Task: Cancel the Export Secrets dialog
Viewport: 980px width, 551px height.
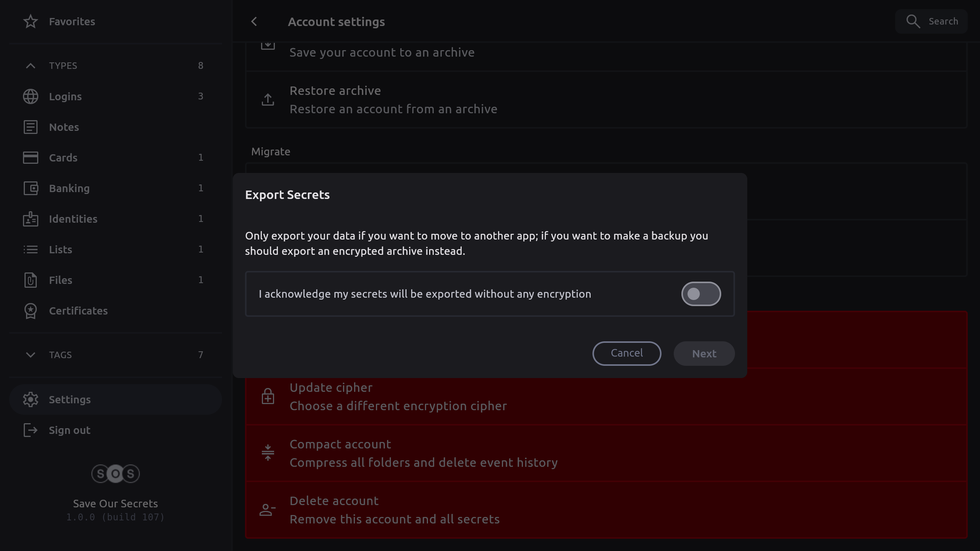Action: (627, 353)
